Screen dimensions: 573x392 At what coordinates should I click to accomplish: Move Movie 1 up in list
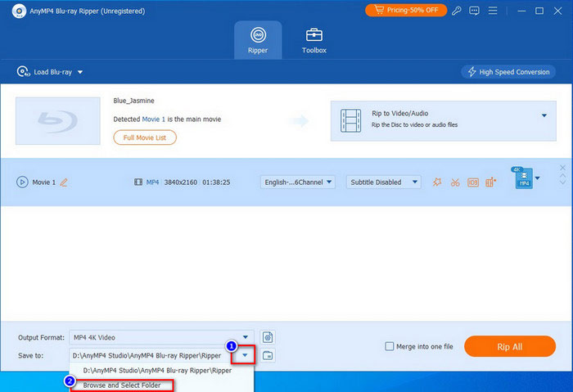563,176
